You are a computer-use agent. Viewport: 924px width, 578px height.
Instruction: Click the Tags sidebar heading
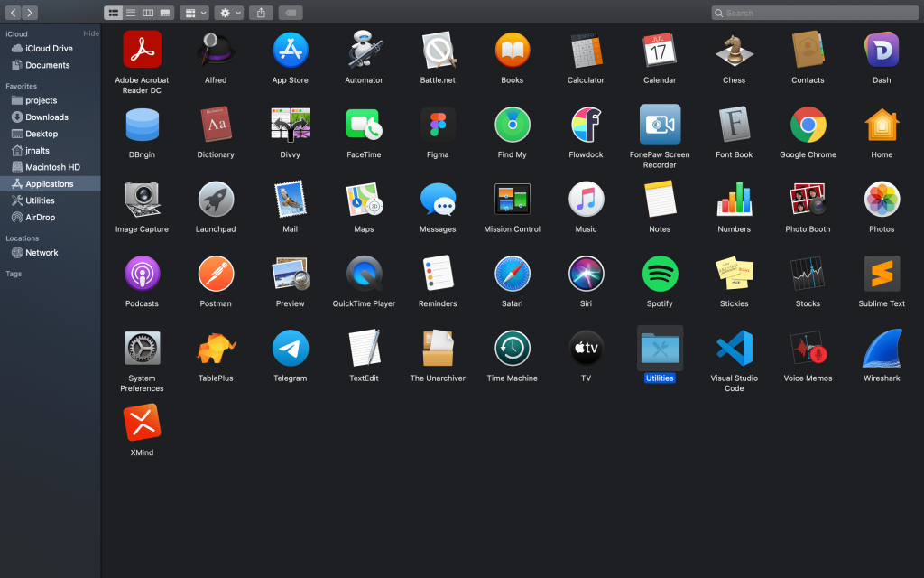pos(14,274)
